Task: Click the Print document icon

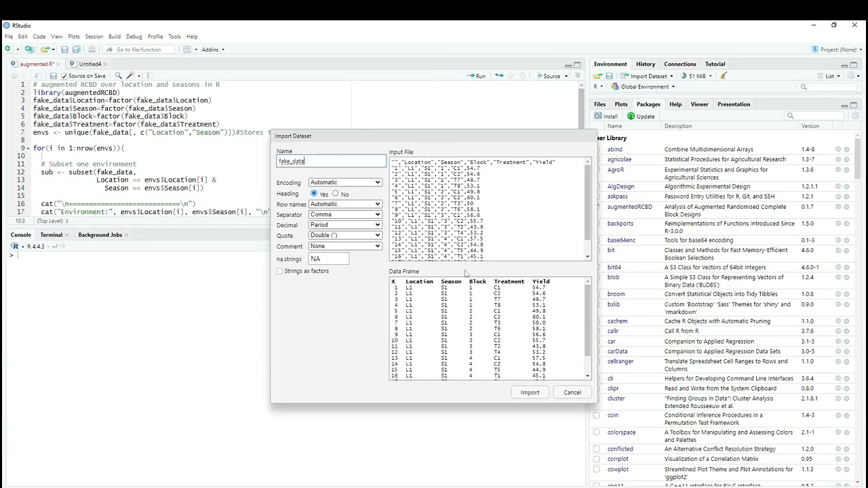Action: pos(92,49)
